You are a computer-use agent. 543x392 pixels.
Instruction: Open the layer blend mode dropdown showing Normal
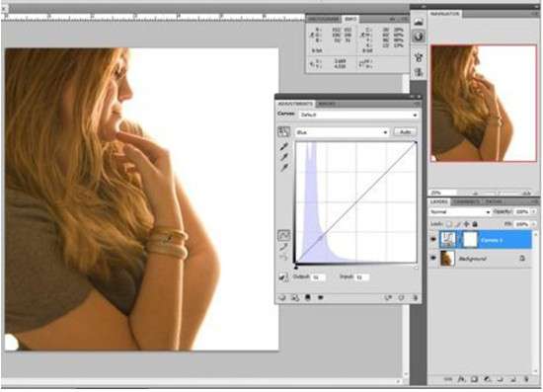tap(460, 211)
